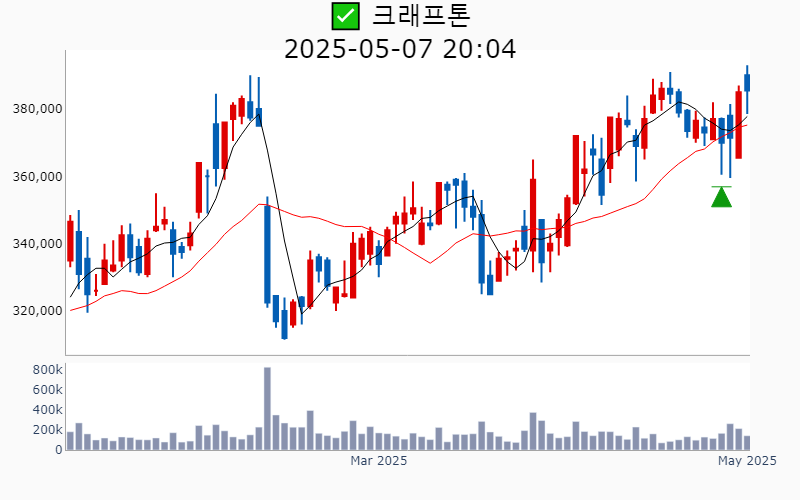Click the 200k volume axis label
The image size is (800, 500).
click(47, 430)
